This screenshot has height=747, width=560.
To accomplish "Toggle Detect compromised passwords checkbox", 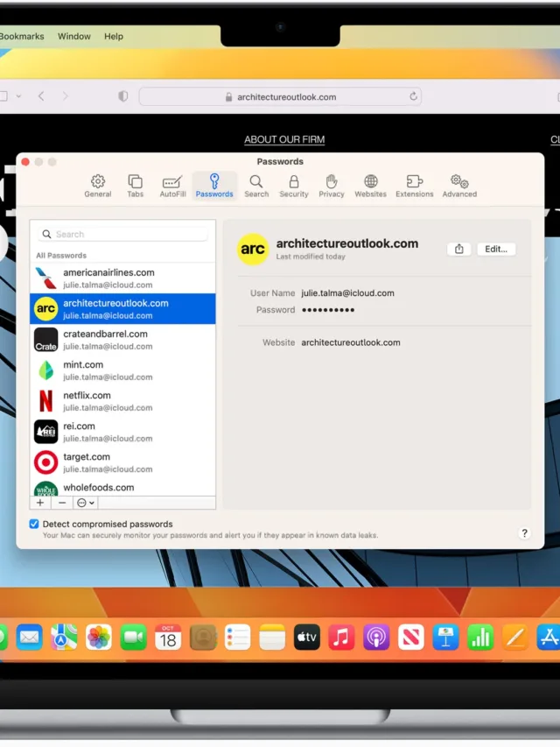I will 34,524.
